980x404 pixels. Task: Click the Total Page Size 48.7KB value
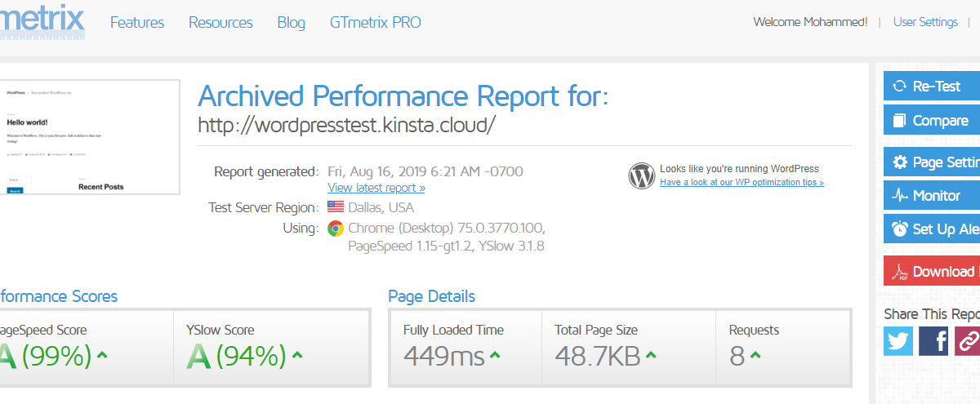pyautogui.click(x=598, y=356)
